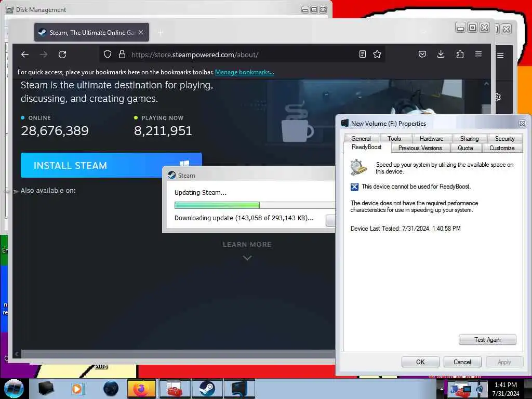Open the drive properties taskbar icon

pos(239,389)
